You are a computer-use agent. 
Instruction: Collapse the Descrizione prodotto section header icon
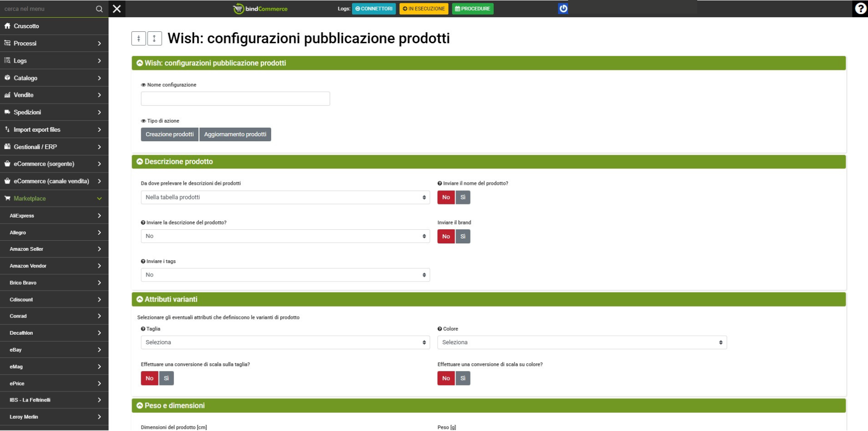pyautogui.click(x=140, y=162)
